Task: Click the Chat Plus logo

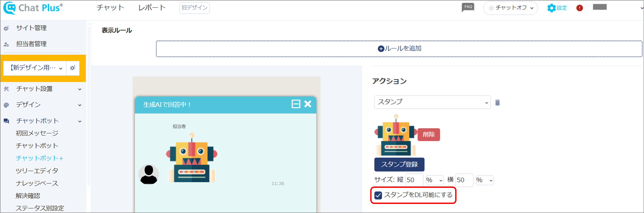Action: tap(33, 8)
